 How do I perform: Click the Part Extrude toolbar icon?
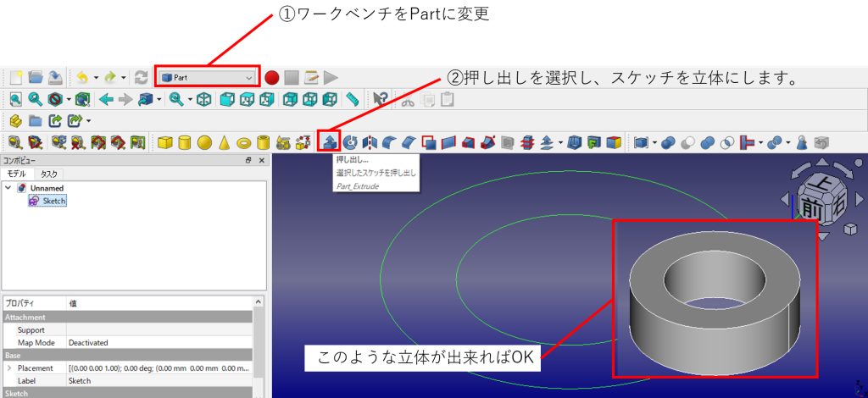point(330,142)
